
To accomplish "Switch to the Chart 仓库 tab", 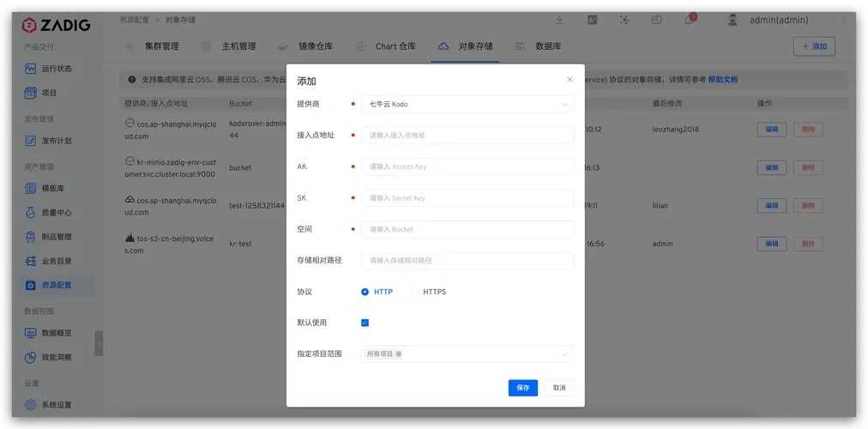I will pos(395,46).
